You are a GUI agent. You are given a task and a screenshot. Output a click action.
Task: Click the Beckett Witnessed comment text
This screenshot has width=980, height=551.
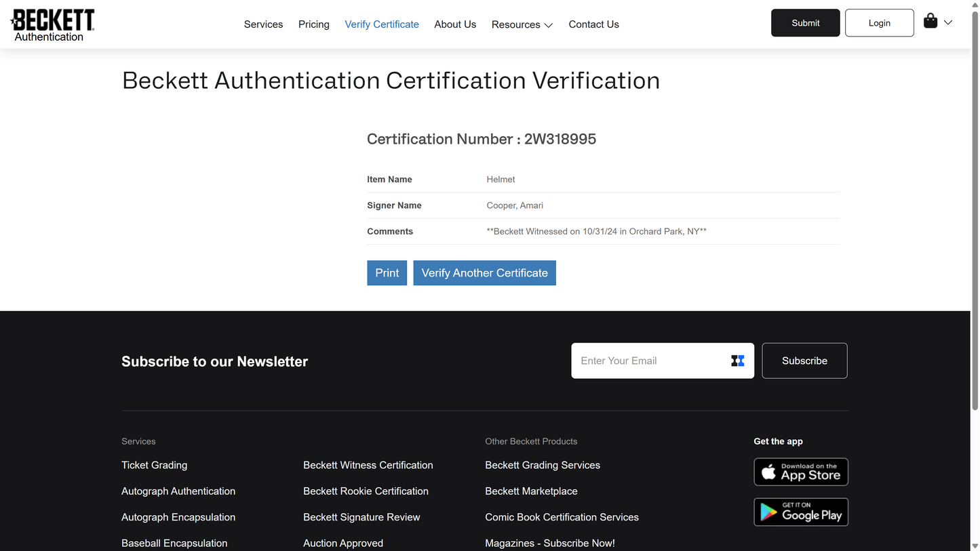pos(597,231)
